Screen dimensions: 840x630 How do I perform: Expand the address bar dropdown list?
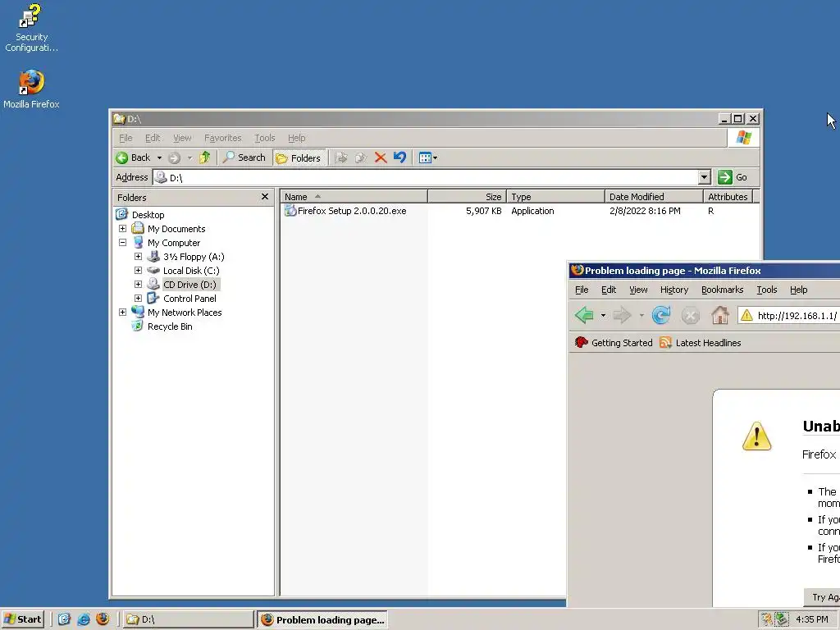[704, 177]
